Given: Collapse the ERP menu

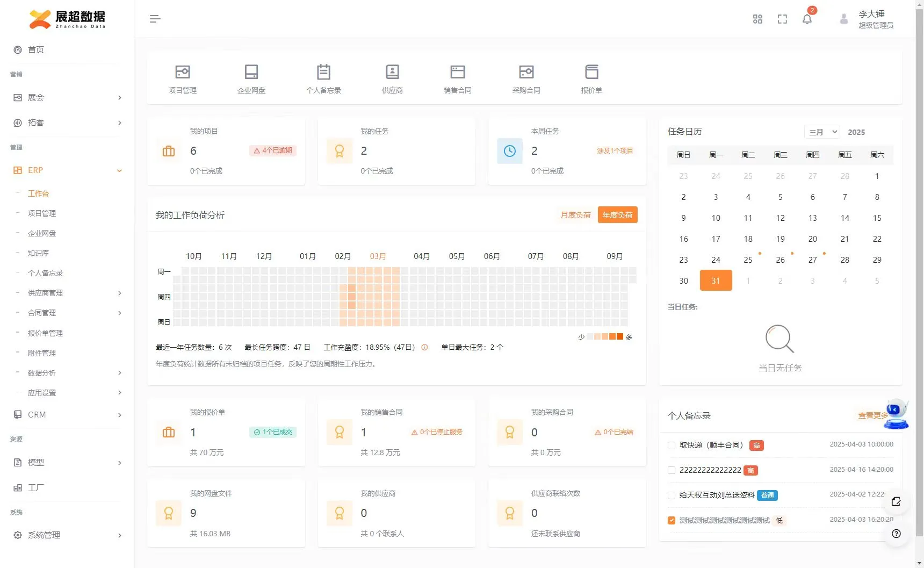Looking at the screenshot, I should pos(67,170).
